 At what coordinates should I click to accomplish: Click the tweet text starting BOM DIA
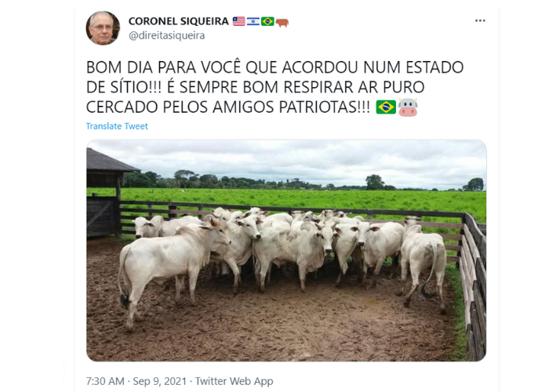[x=274, y=87]
